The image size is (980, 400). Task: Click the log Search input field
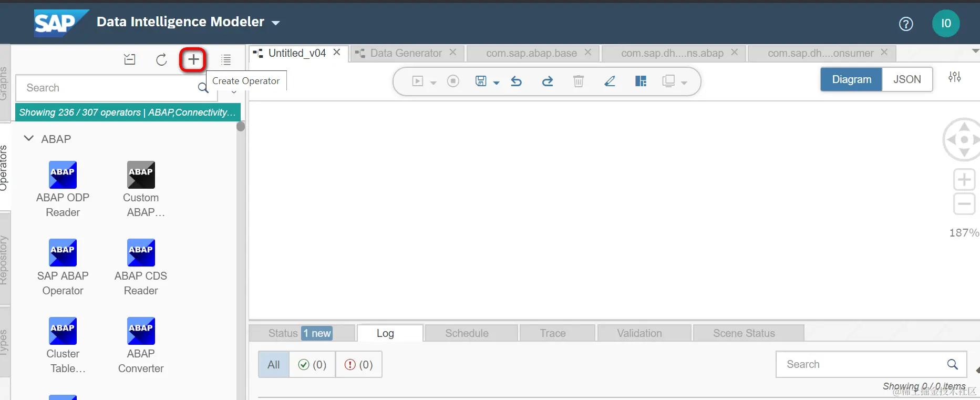click(871, 364)
